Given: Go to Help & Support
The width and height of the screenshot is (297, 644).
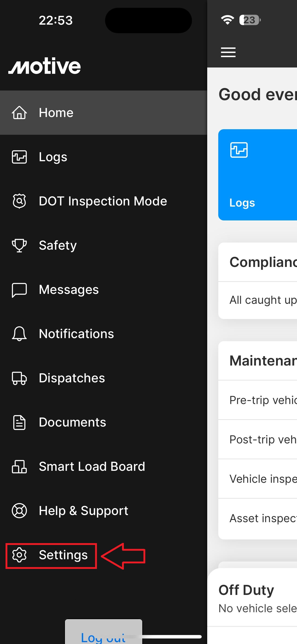Looking at the screenshot, I should [x=83, y=510].
